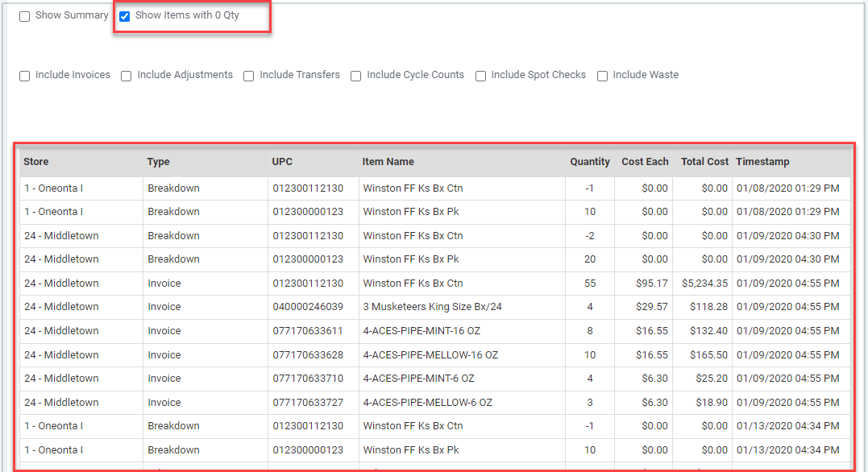Click the Type column header

[x=158, y=162]
